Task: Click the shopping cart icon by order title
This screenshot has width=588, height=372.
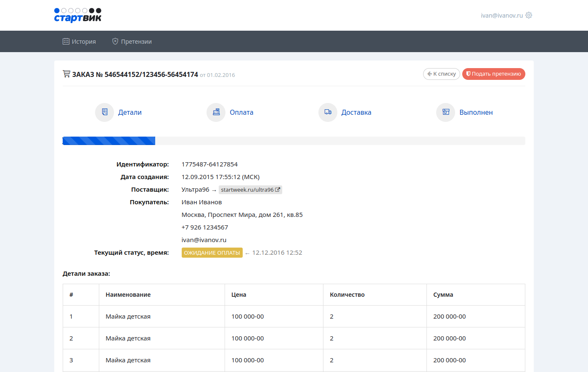Action: tap(66, 74)
